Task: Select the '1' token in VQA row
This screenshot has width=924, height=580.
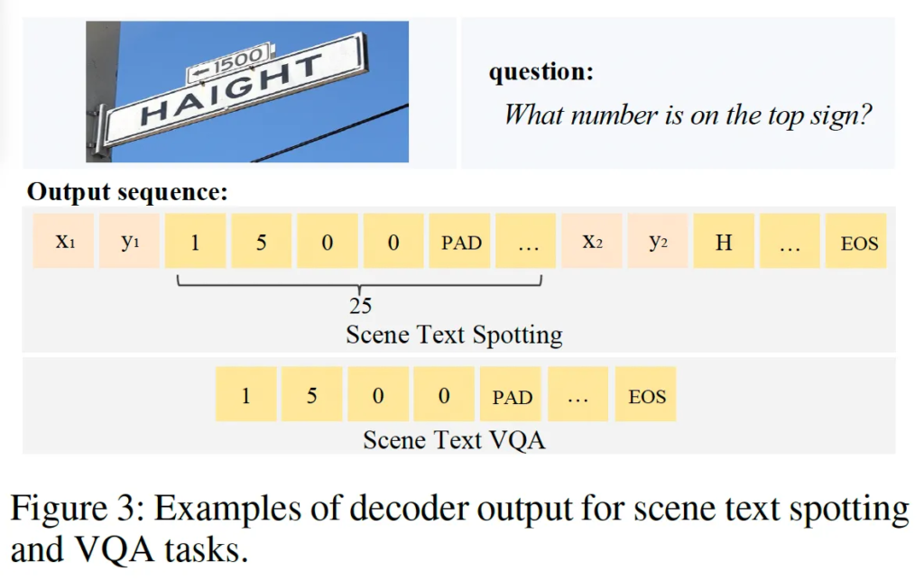Action: click(245, 395)
